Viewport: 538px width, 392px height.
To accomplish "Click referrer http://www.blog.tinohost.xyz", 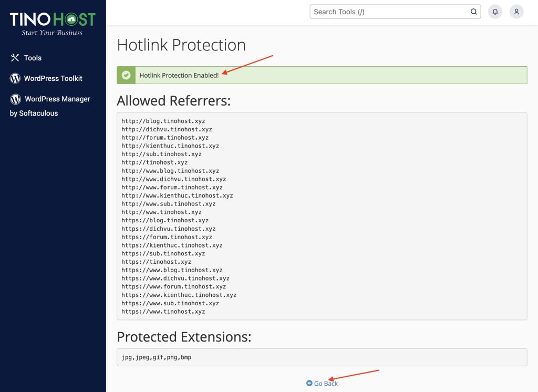I will point(170,171).
